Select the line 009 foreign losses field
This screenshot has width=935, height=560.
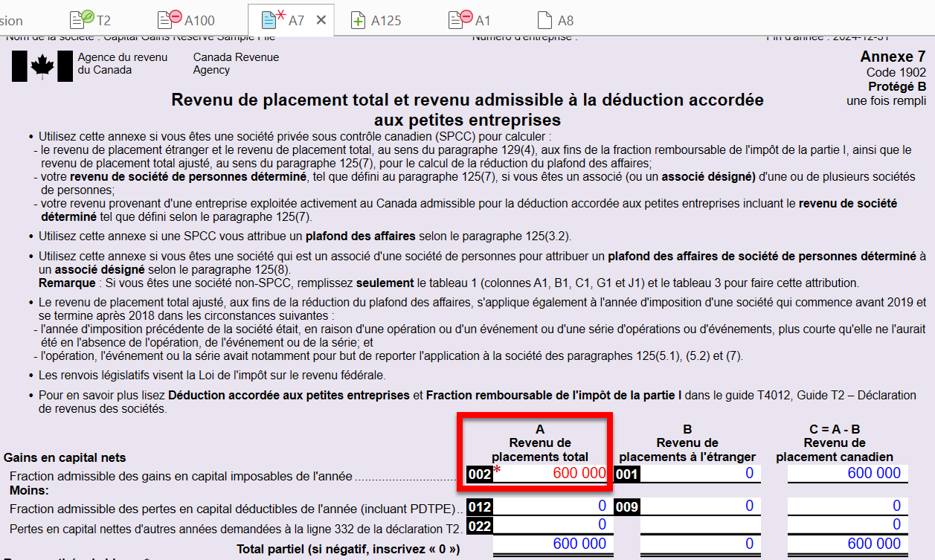[x=699, y=507]
